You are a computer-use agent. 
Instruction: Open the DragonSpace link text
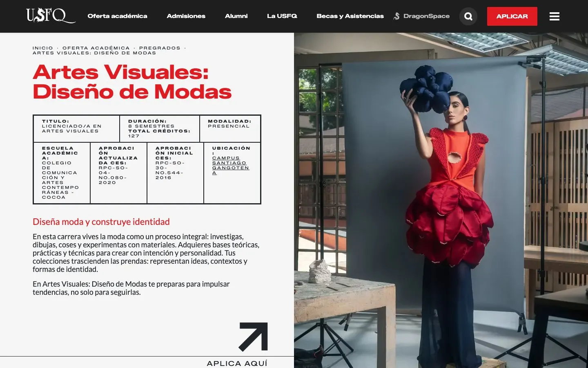click(426, 16)
